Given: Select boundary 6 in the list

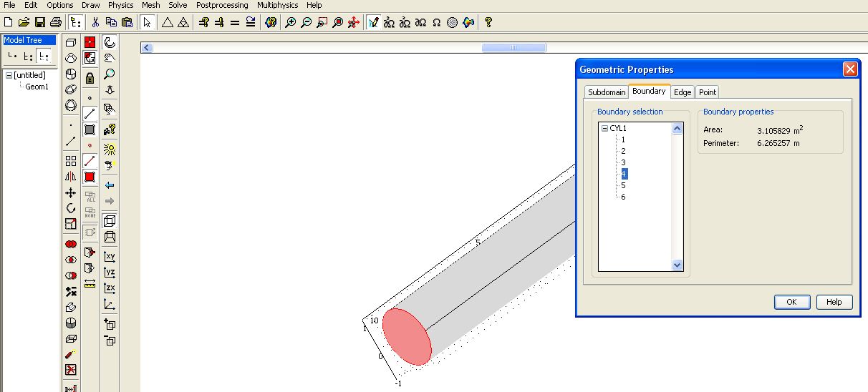Looking at the screenshot, I should click(x=623, y=197).
